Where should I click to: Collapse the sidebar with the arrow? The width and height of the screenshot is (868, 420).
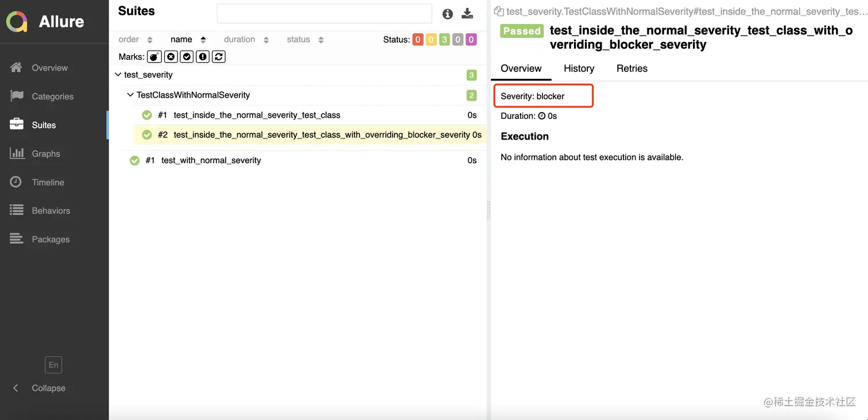15,388
